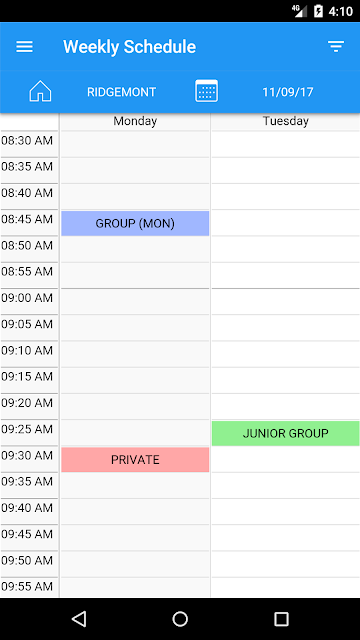
Task: Open Android recent apps square button
Action: coord(281,619)
